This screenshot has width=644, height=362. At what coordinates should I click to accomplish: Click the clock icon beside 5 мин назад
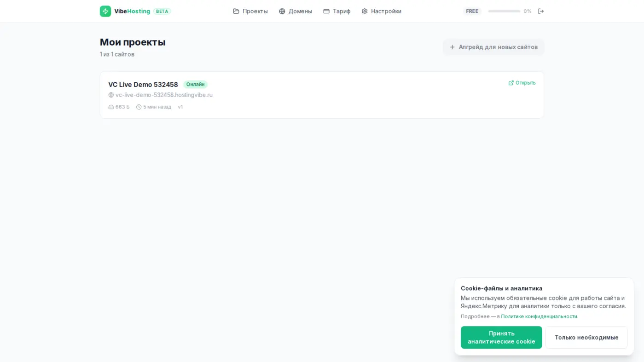pos(139,107)
